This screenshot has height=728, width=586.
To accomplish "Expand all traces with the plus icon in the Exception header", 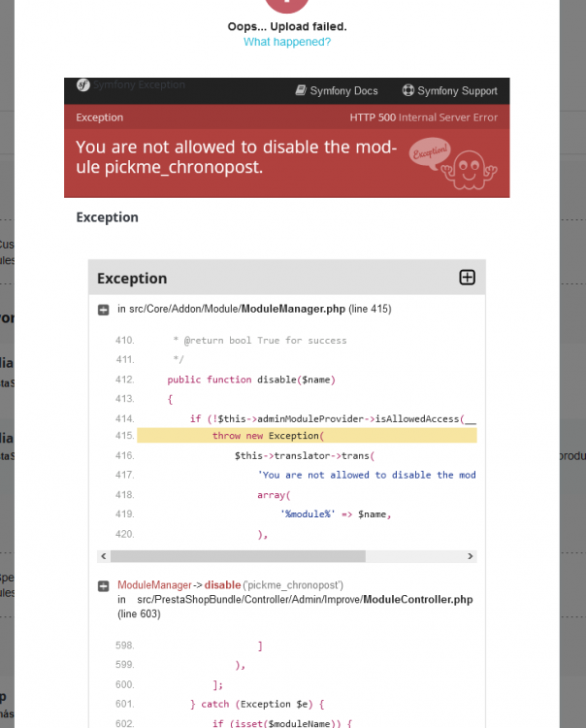I will pos(467,278).
